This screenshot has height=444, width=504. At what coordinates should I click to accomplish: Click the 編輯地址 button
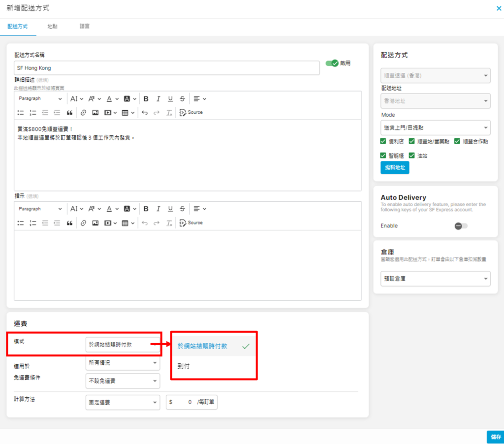(x=394, y=168)
